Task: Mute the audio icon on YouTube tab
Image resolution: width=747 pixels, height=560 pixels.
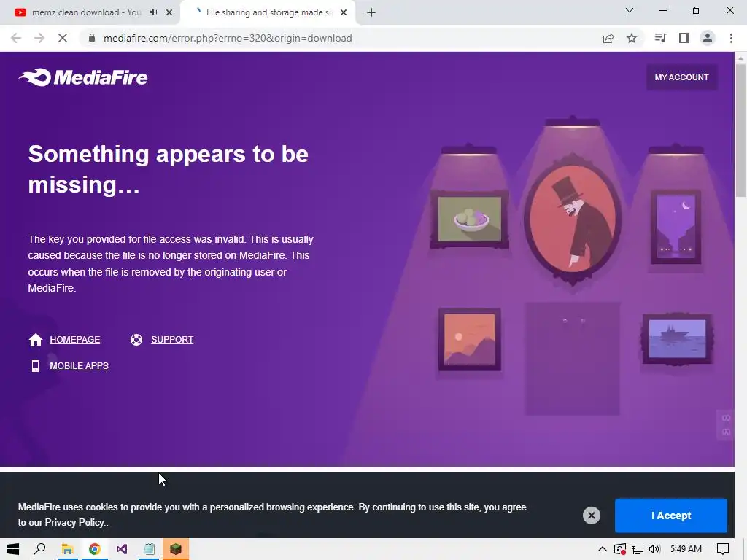Action: tap(153, 12)
